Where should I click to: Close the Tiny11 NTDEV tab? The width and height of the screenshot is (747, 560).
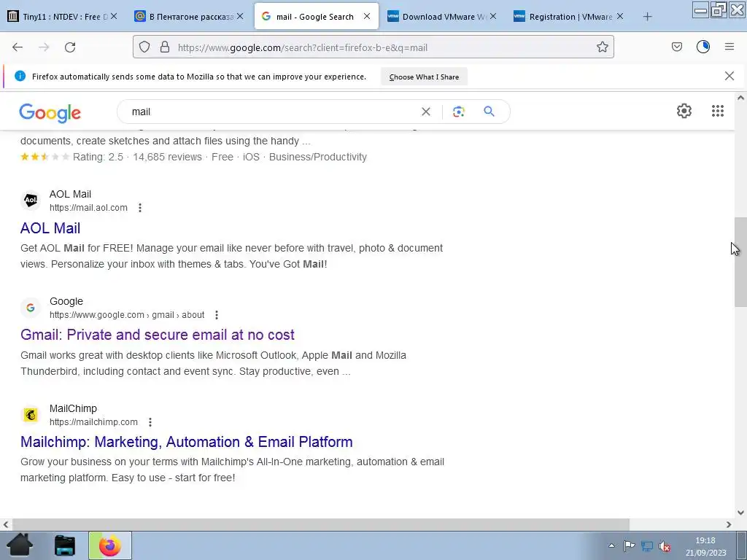[x=114, y=16]
